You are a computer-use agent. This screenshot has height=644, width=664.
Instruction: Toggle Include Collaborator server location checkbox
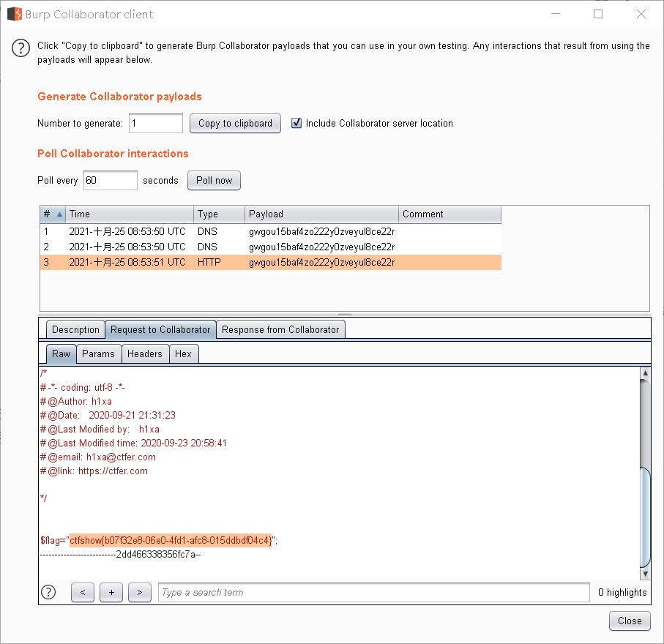[296, 123]
